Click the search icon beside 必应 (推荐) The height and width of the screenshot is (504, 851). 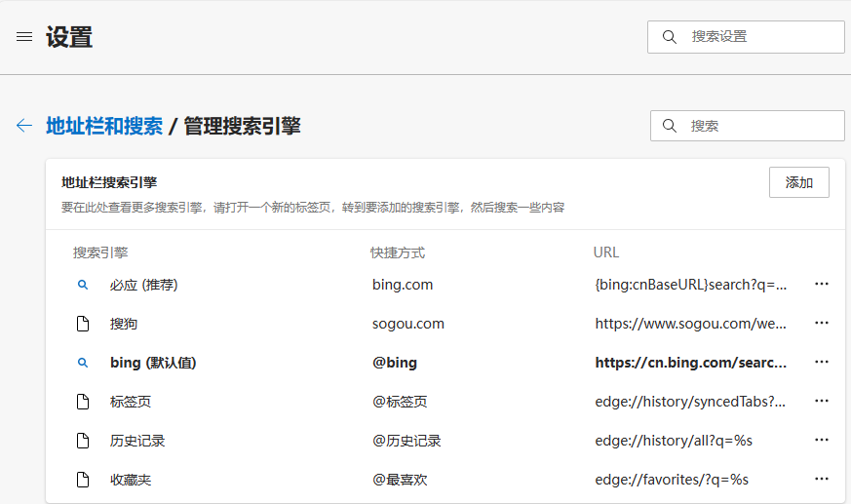tap(83, 285)
